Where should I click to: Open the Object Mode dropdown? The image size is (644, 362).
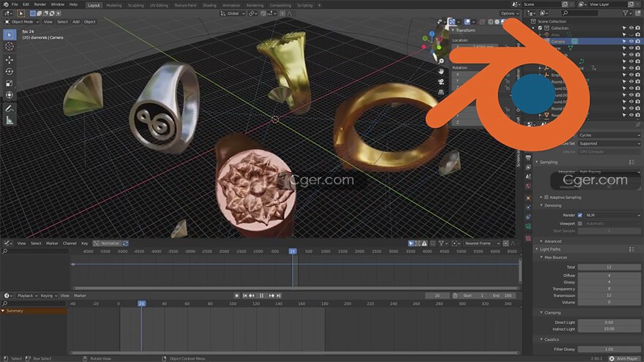coord(22,22)
